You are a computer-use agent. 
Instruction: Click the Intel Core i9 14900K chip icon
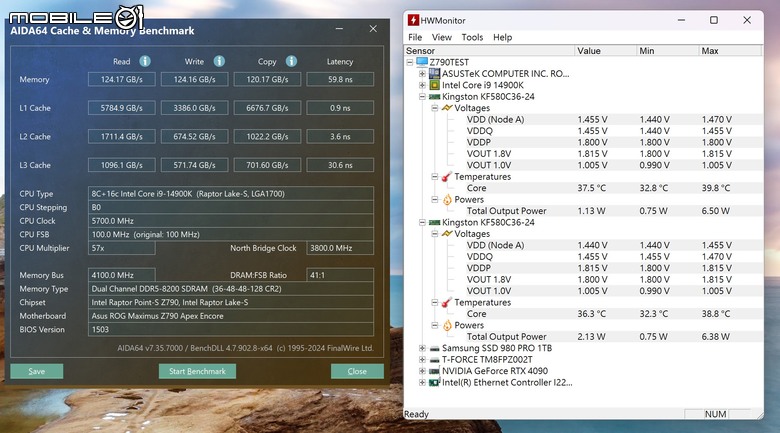(434, 85)
